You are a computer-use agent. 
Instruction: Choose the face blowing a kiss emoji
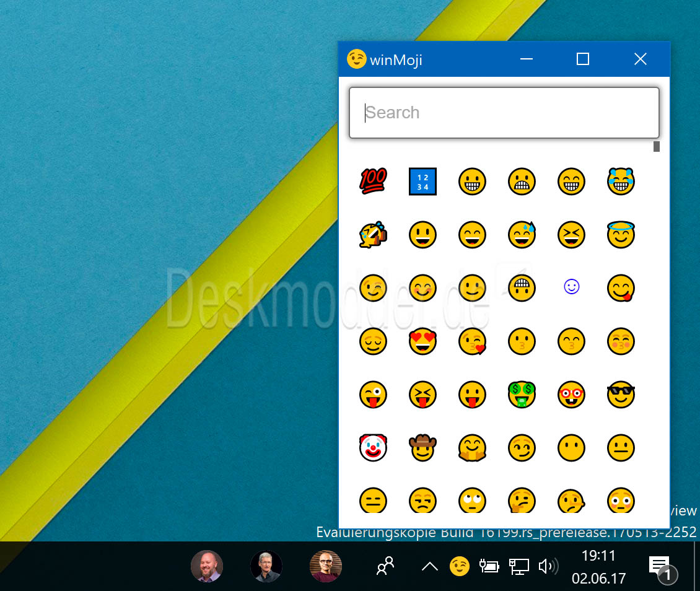point(472,341)
